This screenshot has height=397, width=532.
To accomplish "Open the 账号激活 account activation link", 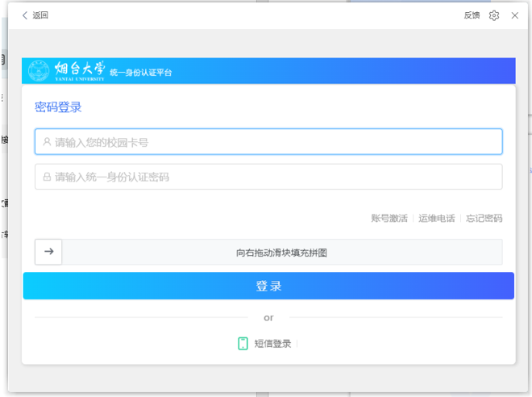I will [389, 218].
